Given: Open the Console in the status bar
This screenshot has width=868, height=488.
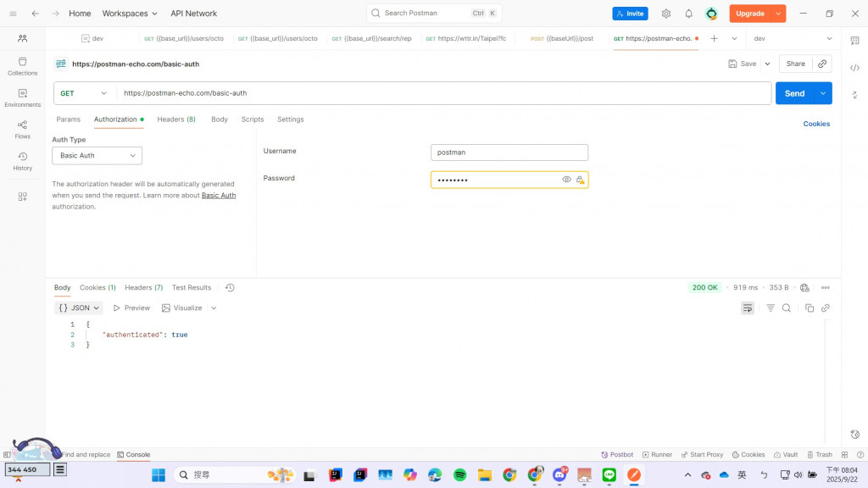Looking at the screenshot, I should (x=133, y=454).
